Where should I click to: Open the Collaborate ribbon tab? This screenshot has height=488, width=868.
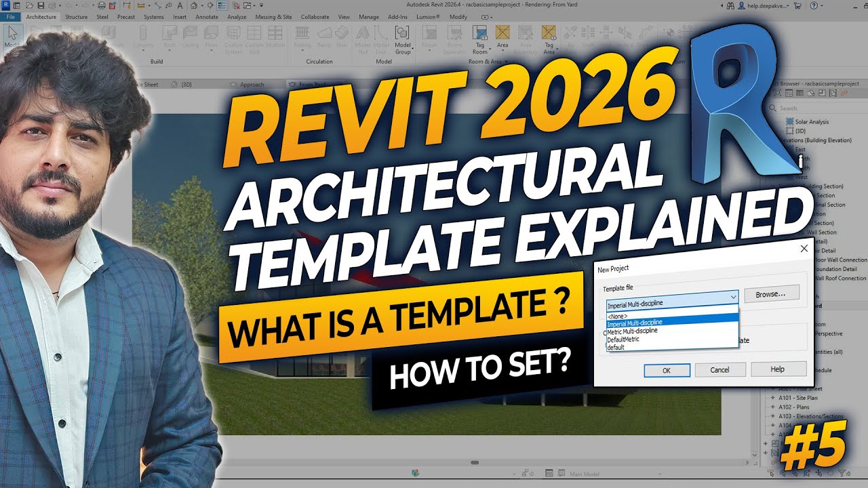pos(315,16)
